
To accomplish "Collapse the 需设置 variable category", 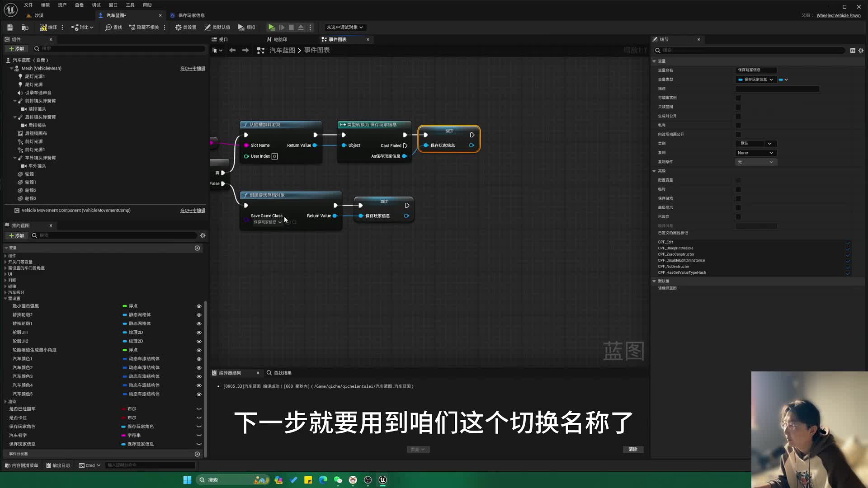I will coord(5,299).
